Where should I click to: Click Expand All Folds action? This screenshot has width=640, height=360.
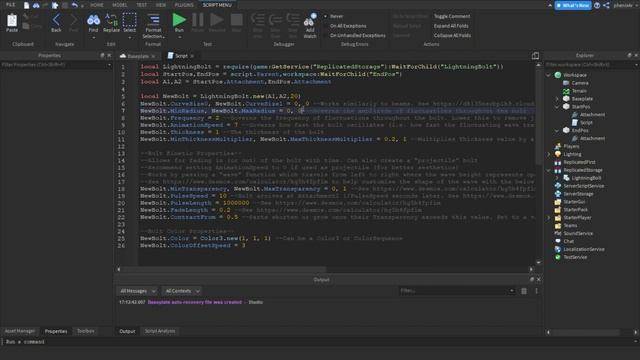click(x=451, y=26)
